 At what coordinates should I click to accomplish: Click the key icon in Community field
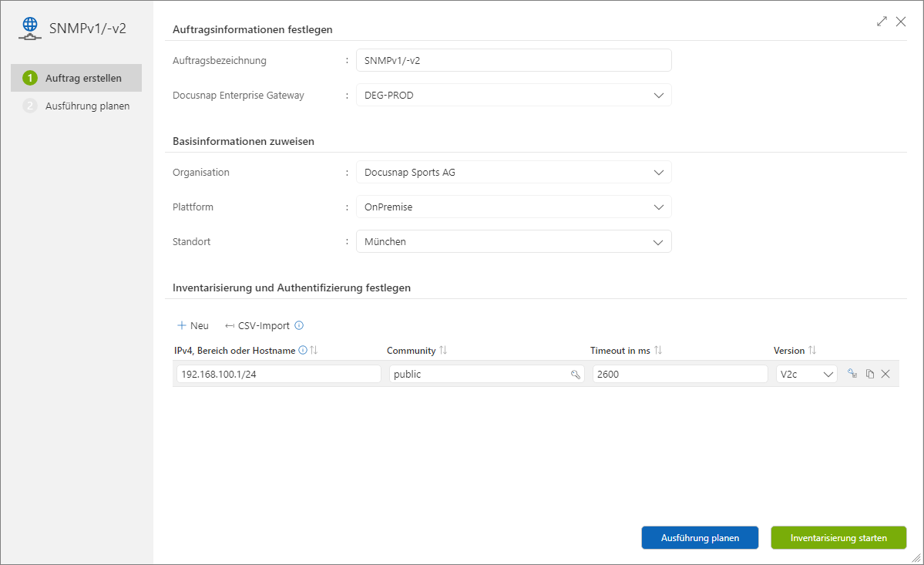pos(575,374)
